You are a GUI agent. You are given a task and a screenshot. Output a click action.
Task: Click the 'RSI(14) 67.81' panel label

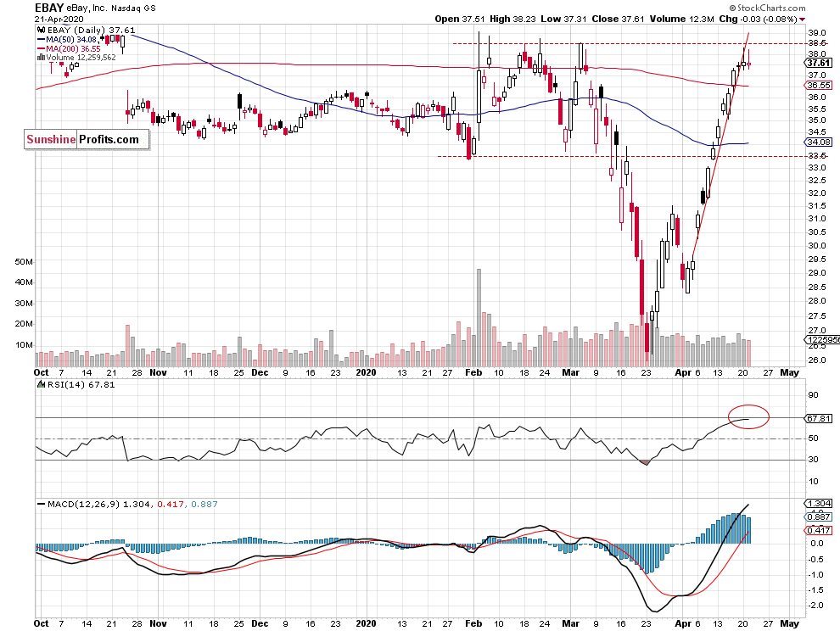point(81,384)
